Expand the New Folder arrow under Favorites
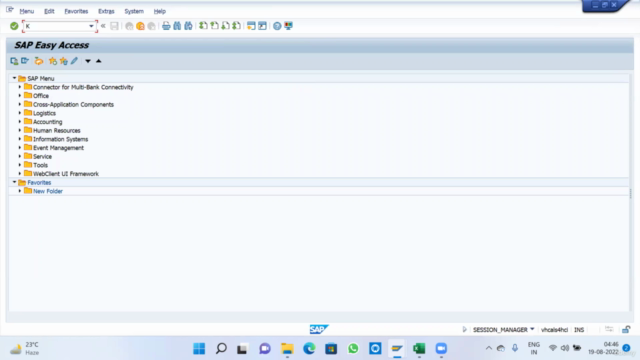 click(20, 191)
